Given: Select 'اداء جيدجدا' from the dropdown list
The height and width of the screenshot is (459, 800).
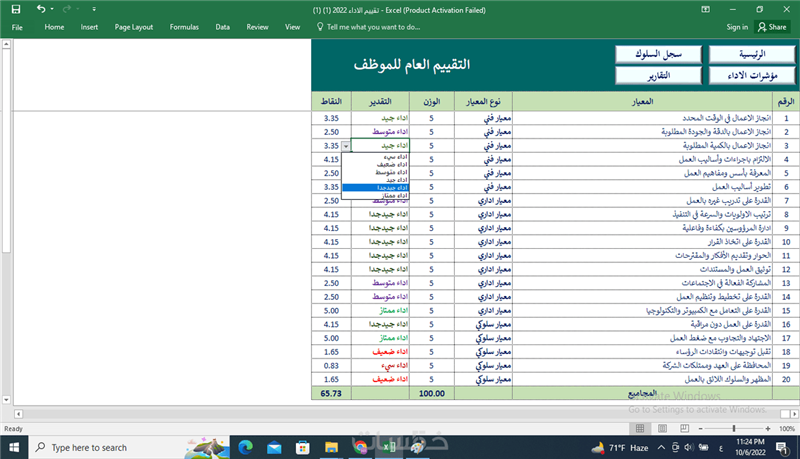Looking at the screenshot, I should (378, 188).
